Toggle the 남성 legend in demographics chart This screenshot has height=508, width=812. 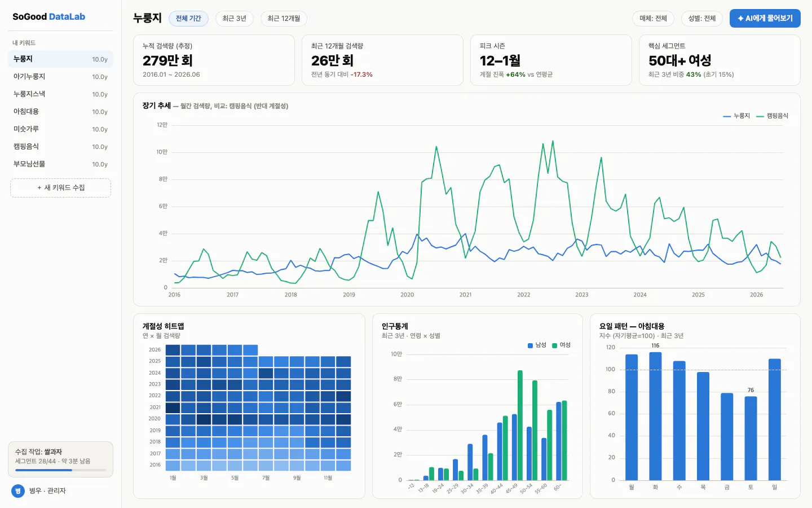(x=537, y=345)
